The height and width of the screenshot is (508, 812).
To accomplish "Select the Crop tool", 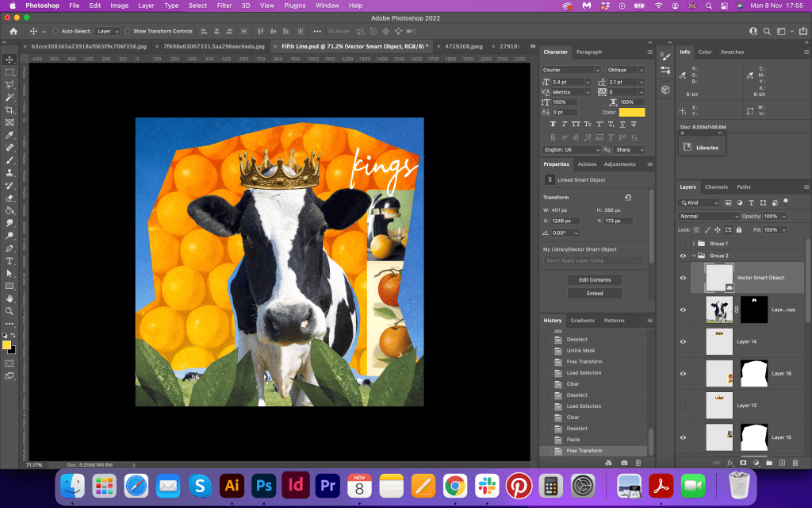I will [x=10, y=110].
